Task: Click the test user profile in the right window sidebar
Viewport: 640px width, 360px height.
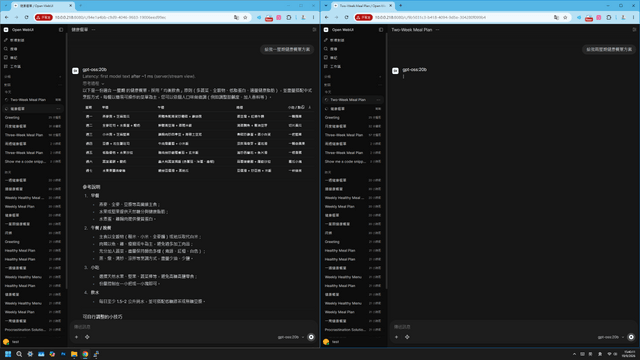Action: tap(331, 342)
